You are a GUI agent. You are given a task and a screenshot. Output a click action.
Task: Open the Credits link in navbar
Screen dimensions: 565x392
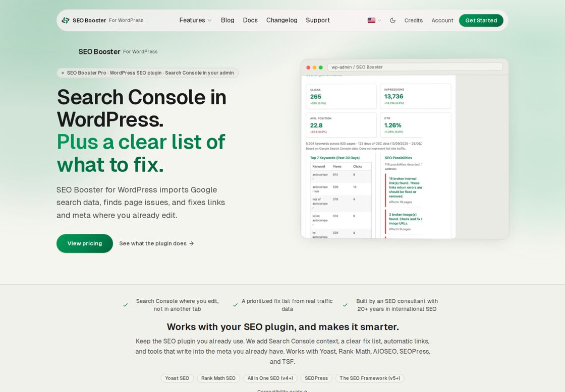[x=413, y=21]
